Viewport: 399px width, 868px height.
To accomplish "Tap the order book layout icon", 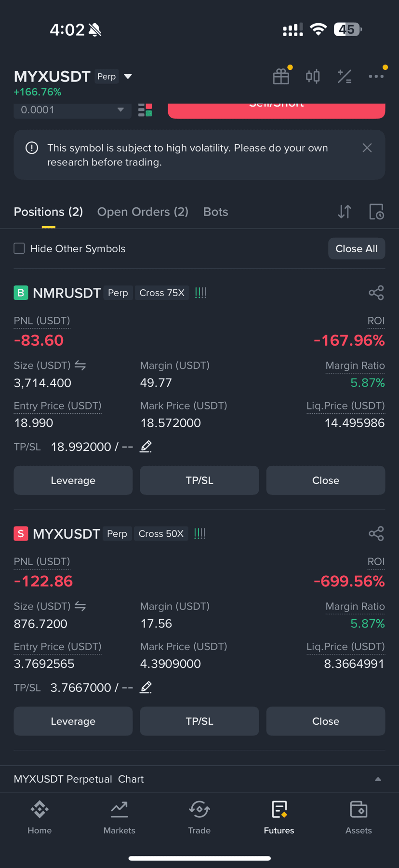I will [145, 110].
